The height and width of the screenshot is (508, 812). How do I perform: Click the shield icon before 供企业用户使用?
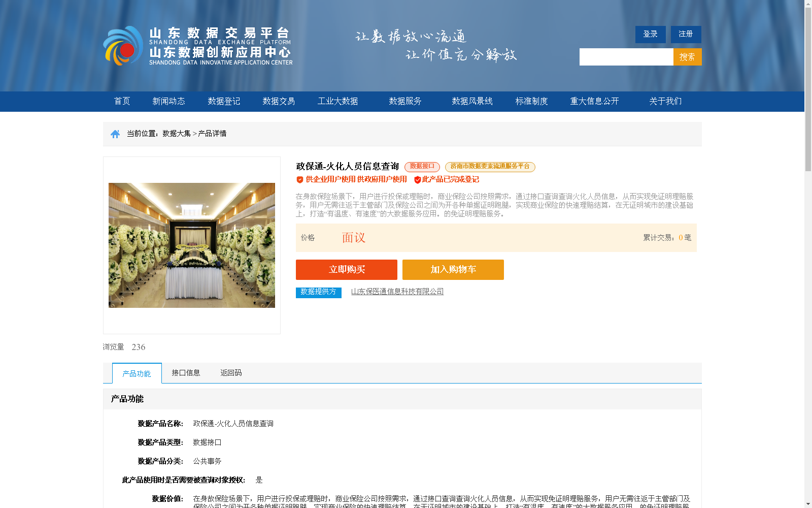(x=300, y=180)
